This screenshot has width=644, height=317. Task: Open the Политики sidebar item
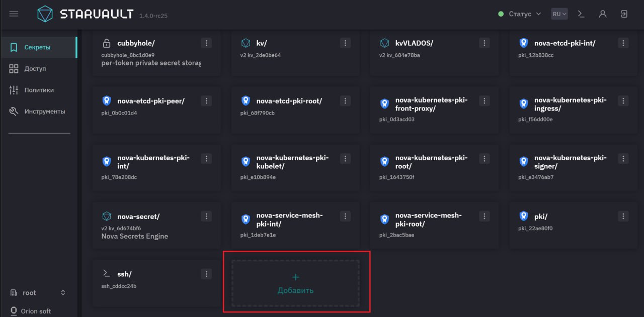pyautogui.click(x=38, y=90)
